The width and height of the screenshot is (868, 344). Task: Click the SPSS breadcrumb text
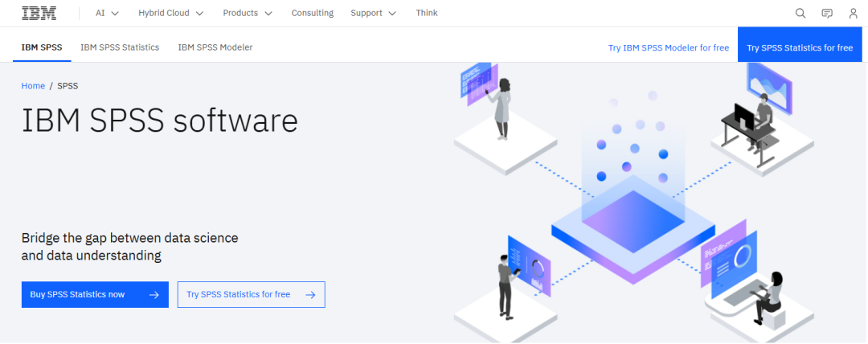click(x=68, y=86)
